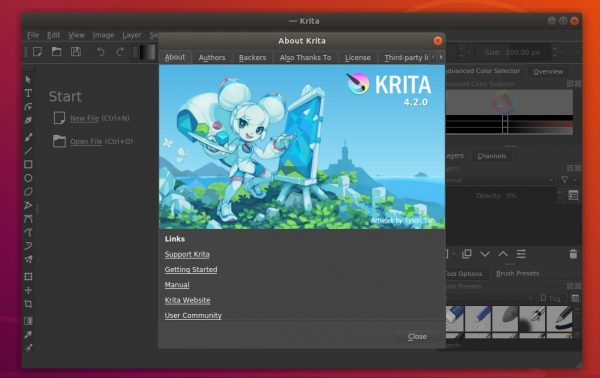This screenshot has height=378, width=600.
Task: Switch to the Authors tab
Action: coord(212,57)
